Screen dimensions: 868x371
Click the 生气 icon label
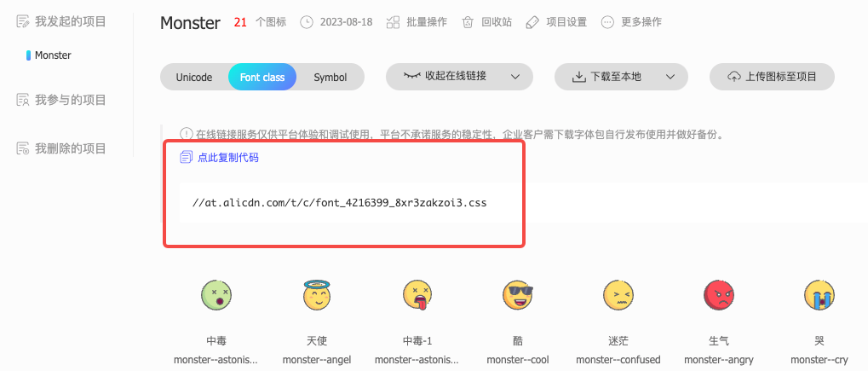pyautogui.click(x=719, y=340)
